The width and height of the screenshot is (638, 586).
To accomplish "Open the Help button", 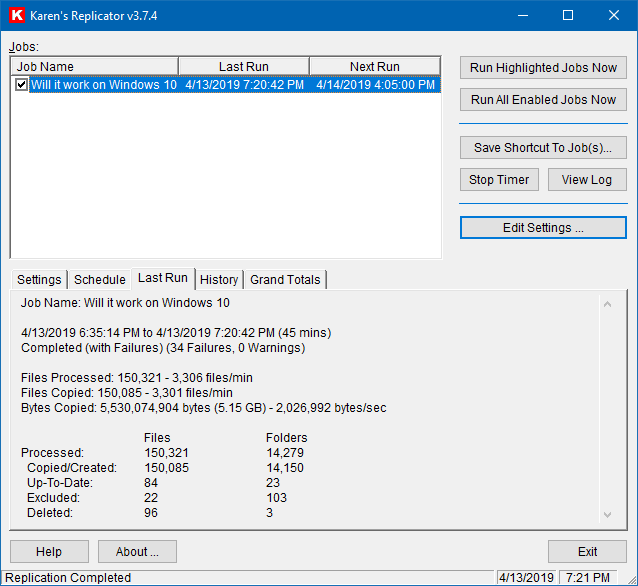I will [x=48, y=552].
